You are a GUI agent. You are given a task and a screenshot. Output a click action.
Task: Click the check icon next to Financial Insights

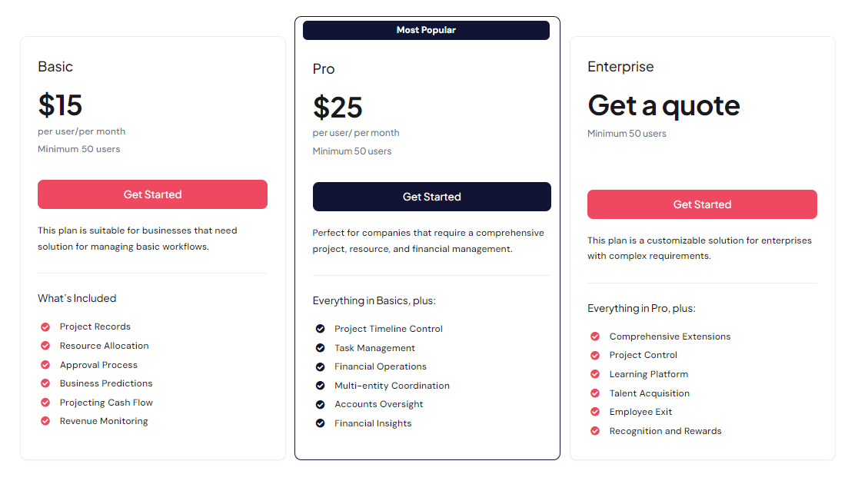point(320,423)
